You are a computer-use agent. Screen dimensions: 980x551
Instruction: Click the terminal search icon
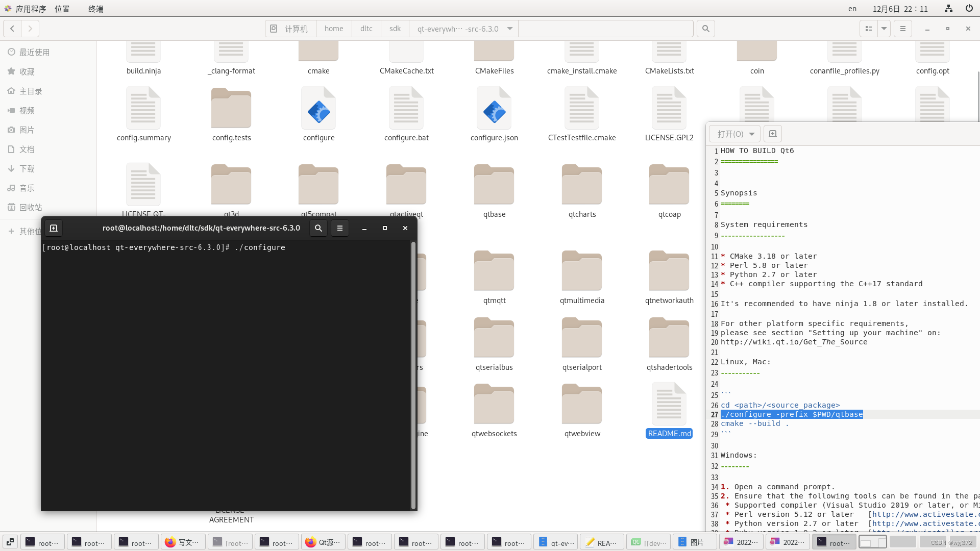pos(318,228)
